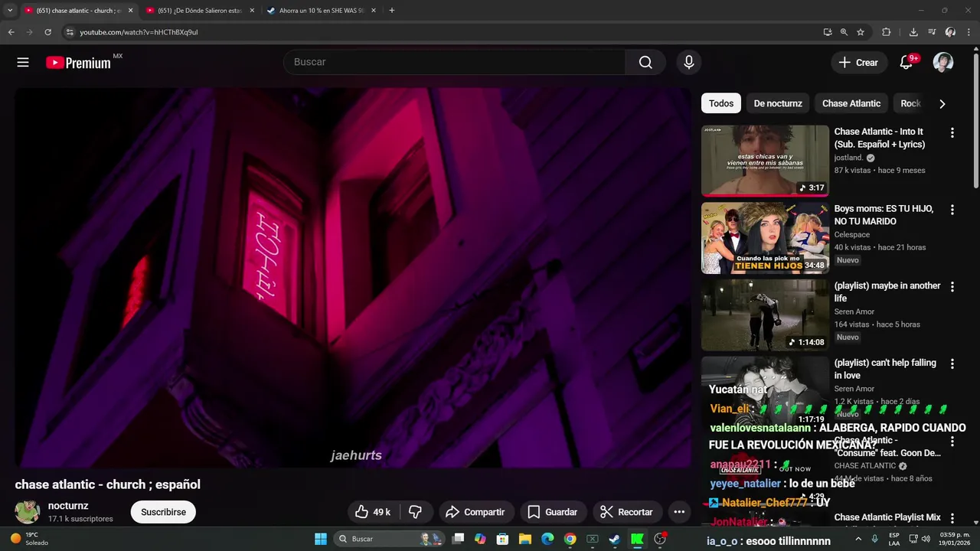This screenshot has width=980, height=551.
Task: Open options for Boys moms video
Action: (952, 210)
